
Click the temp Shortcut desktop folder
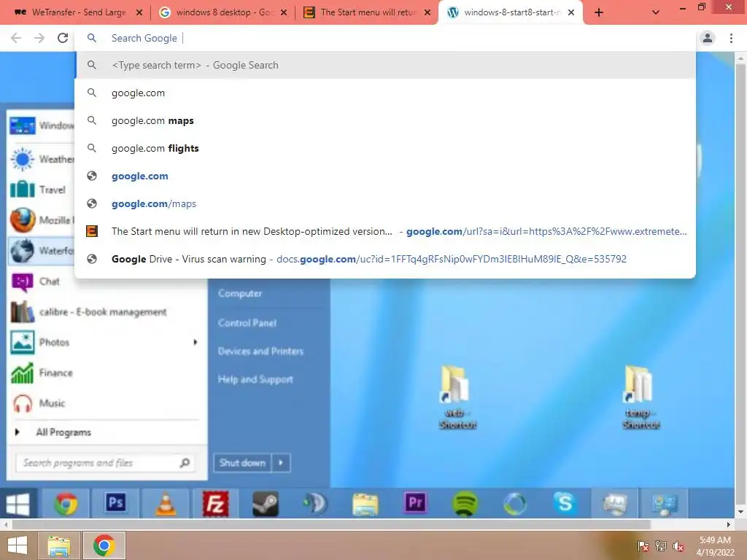coord(640,397)
